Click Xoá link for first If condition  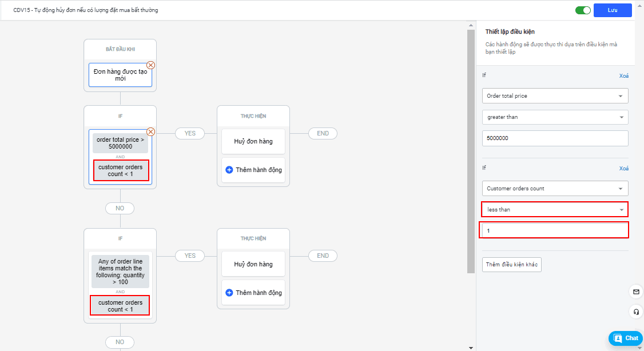[623, 75]
